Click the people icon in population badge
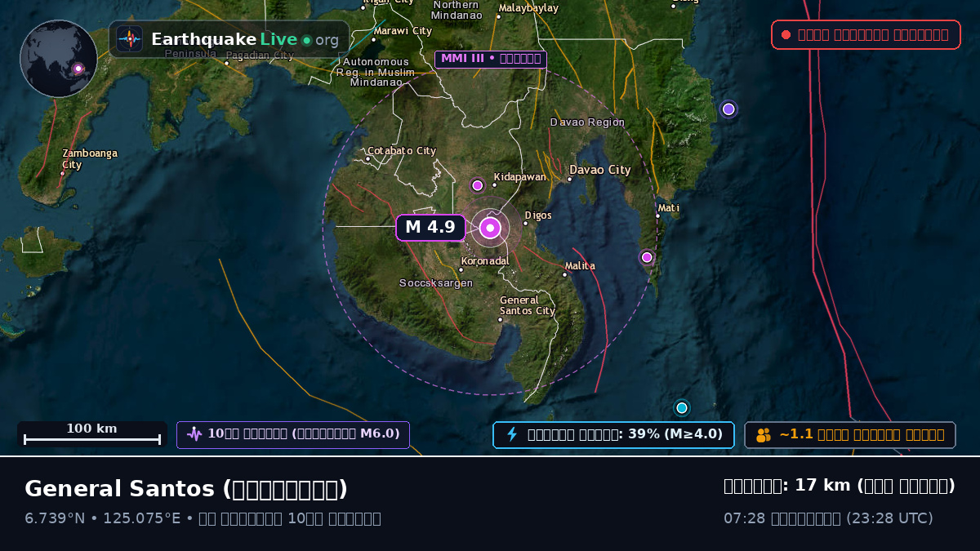 (764, 435)
